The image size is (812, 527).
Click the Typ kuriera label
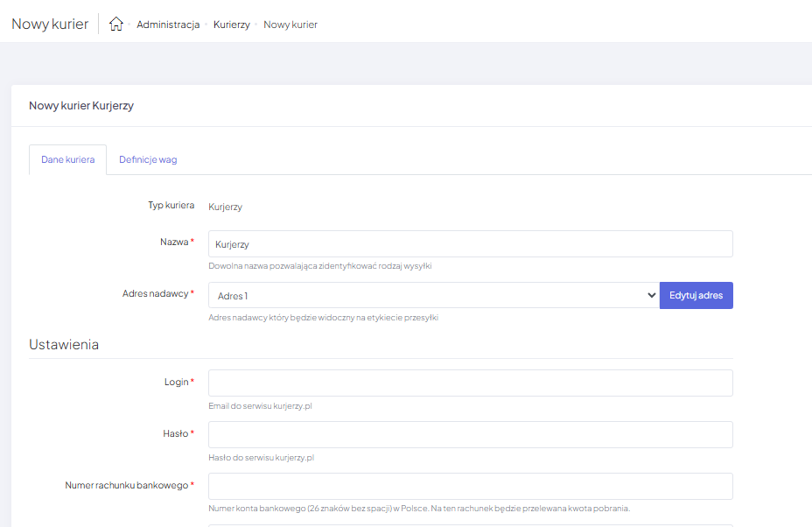point(171,205)
